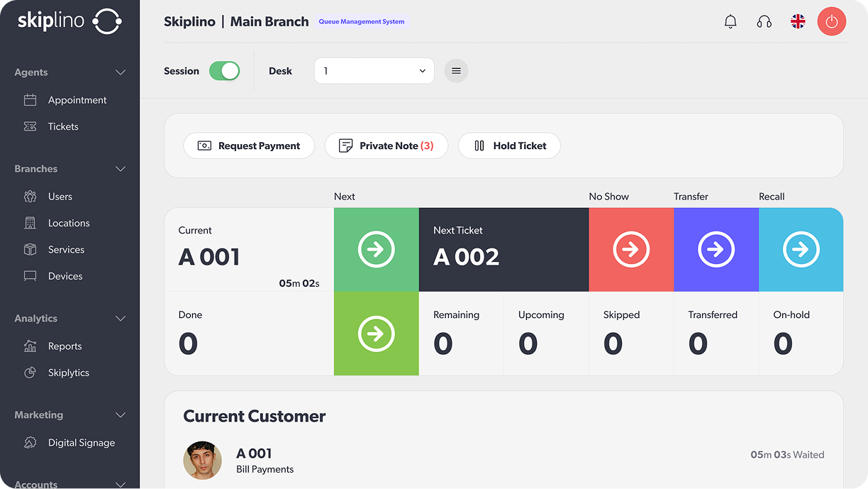Click the Devices monitor icon
This screenshot has height=489, width=868.
tap(30, 276)
